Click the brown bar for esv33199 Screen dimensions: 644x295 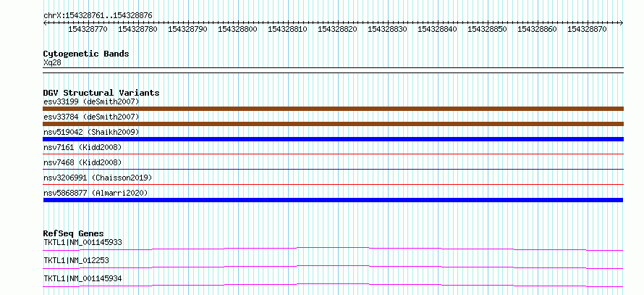coord(333,109)
